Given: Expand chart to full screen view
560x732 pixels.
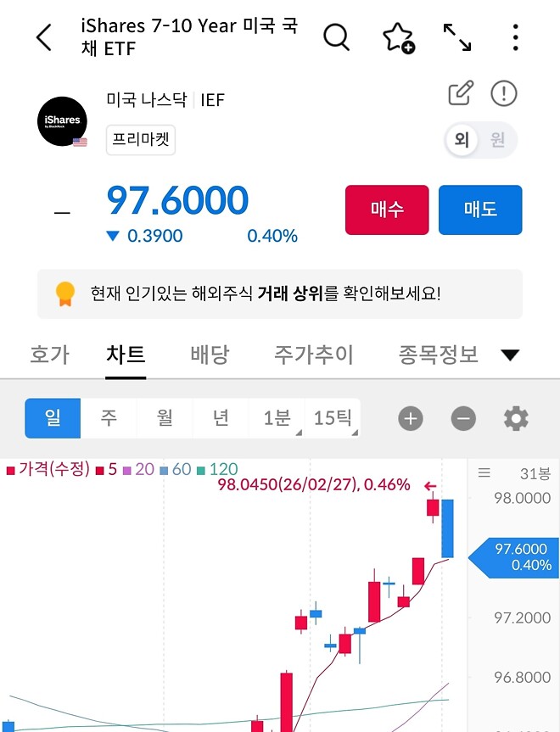Looking at the screenshot, I should [458, 36].
